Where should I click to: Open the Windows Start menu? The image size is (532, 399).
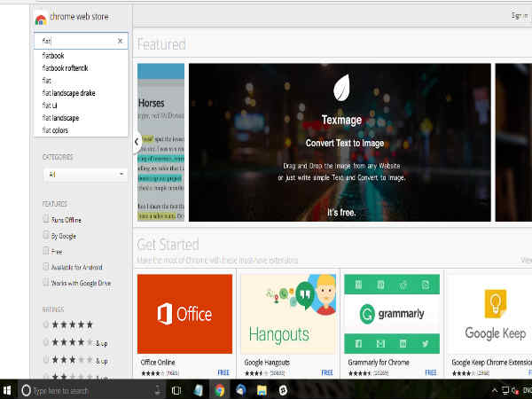point(7,390)
